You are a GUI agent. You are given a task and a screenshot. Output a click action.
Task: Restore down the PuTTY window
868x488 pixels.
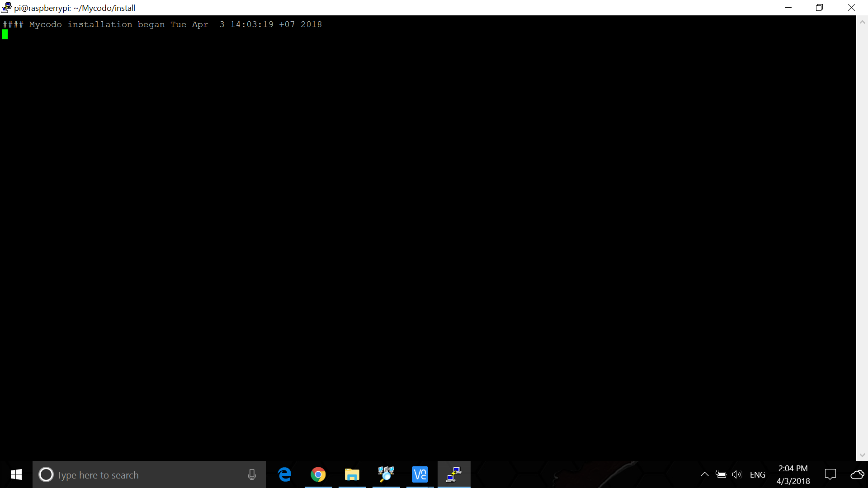click(x=819, y=7)
